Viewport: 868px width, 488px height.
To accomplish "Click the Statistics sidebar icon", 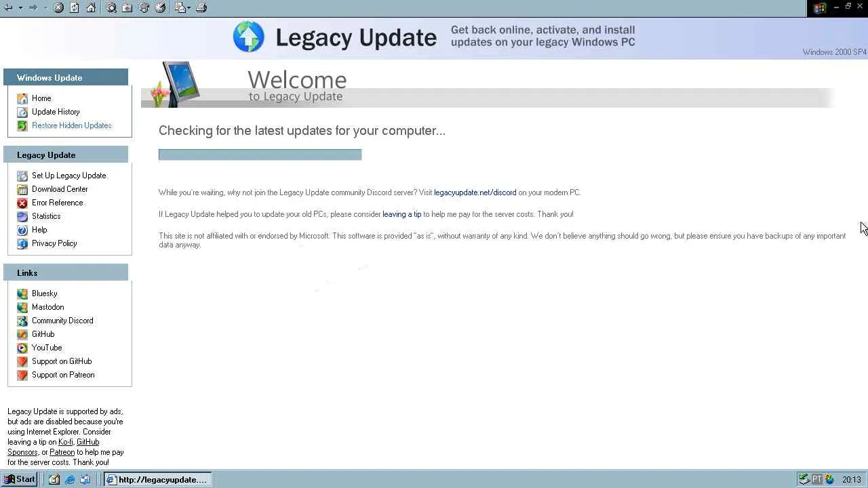I will pos(22,216).
